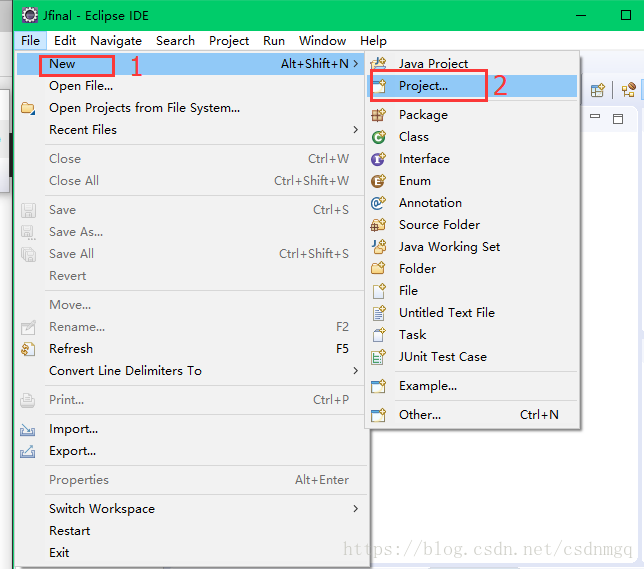Viewport: 644px width, 569px height.
Task: Open the File menu
Action: click(x=30, y=41)
